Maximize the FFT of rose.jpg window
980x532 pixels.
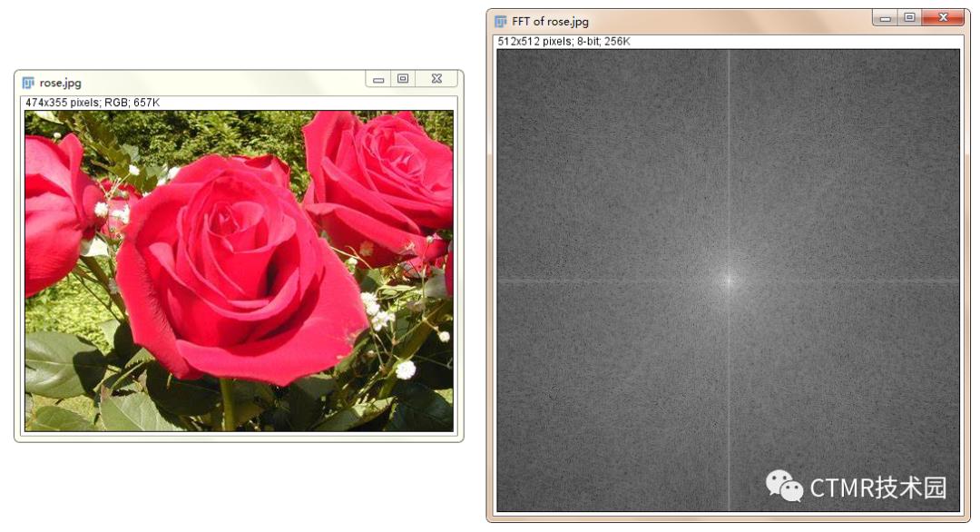click(909, 18)
